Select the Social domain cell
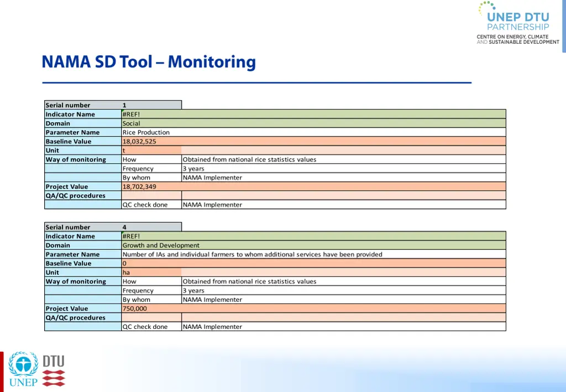Viewport: 566px width, 392px height. coord(314,123)
